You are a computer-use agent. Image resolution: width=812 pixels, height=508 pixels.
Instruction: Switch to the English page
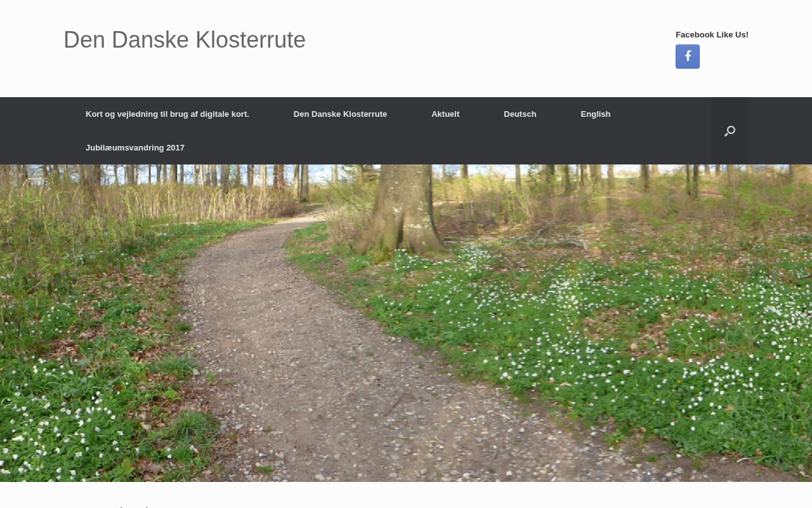pyautogui.click(x=596, y=114)
